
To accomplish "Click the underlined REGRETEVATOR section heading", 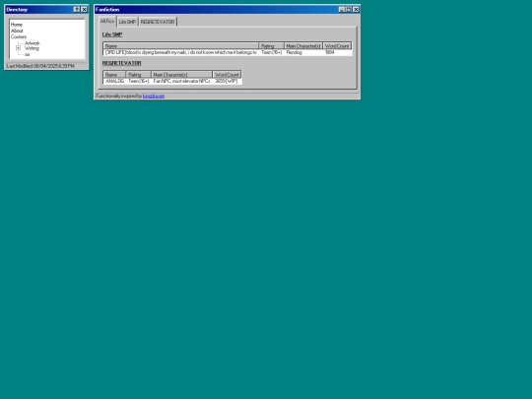I will point(121,63).
